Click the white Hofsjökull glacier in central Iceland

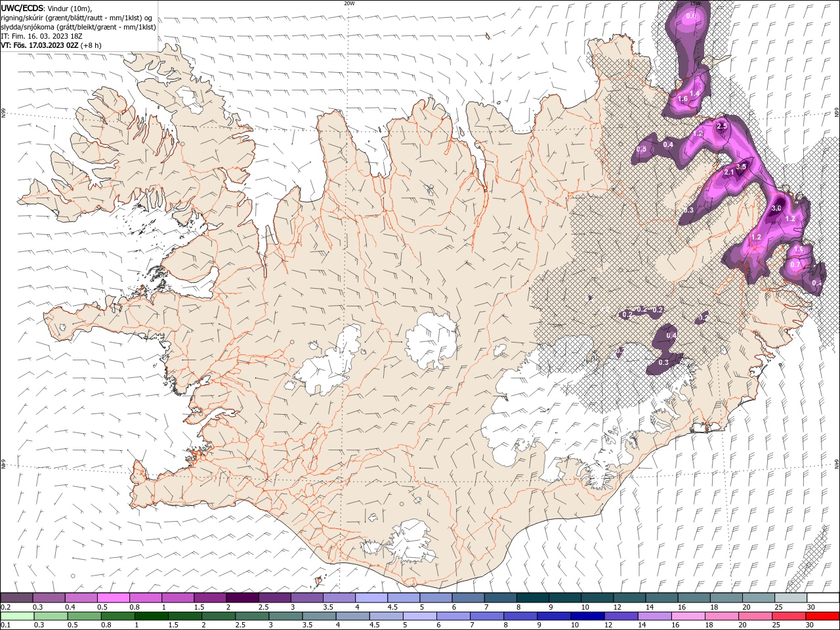click(431, 340)
